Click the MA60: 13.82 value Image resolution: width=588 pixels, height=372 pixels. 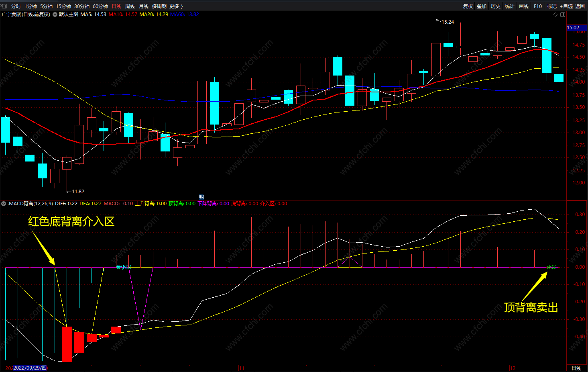[x=185, y=14]
